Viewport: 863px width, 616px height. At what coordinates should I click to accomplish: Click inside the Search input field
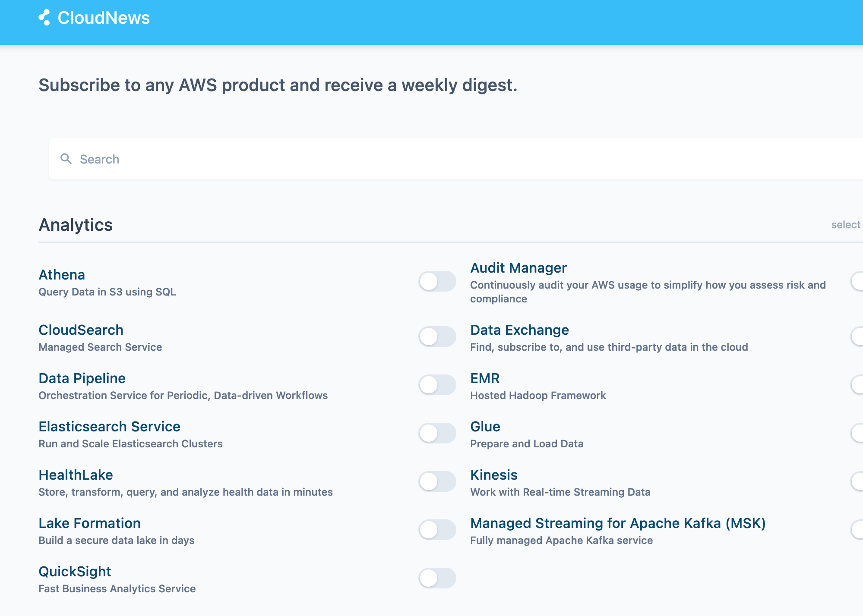[x=259, y=159]
